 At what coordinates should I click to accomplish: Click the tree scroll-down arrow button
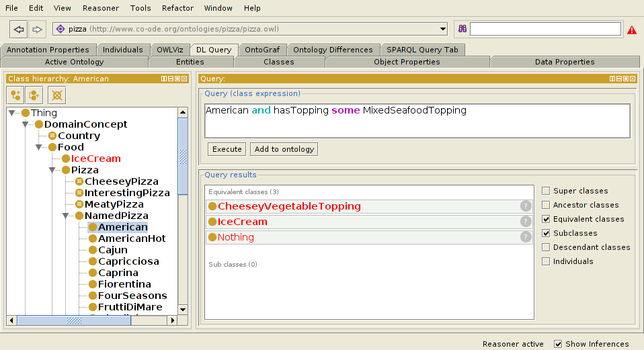(x=183, y=310)
